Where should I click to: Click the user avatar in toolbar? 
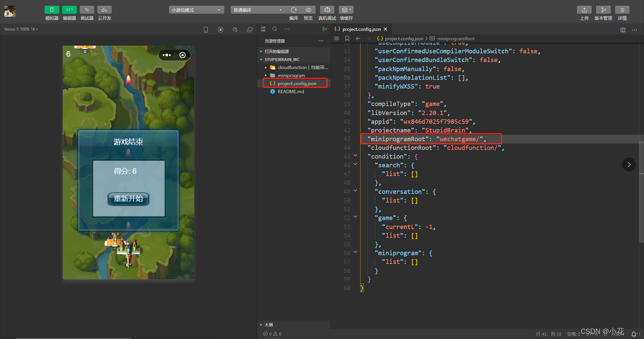(x=10, y=11)
